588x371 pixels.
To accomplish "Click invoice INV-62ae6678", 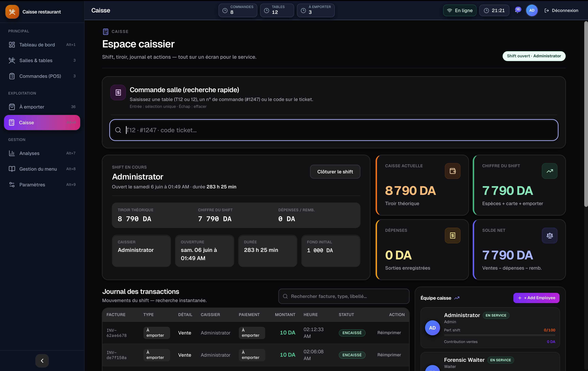I will [x=117, y=333].
